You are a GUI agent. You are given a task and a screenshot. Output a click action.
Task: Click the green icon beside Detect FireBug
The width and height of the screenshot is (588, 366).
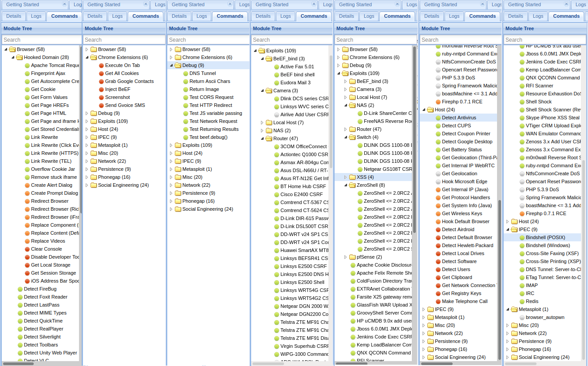click(x=20, y=289)
